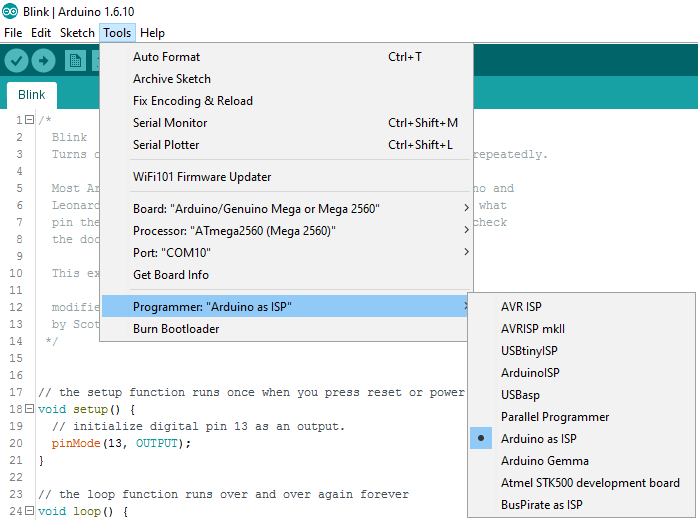Open the Serial Monitor
Screen dimensions: 698x520
pos(170,123)
